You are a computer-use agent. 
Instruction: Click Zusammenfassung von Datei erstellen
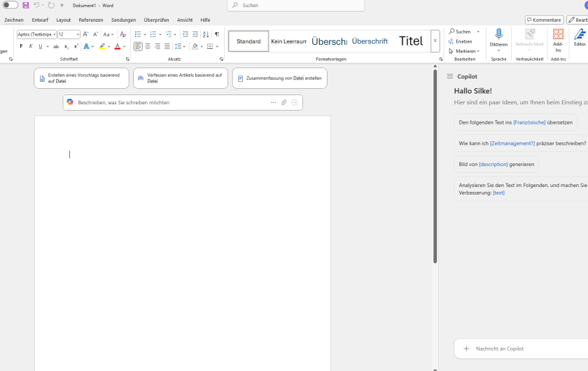[x=280, y=78]
